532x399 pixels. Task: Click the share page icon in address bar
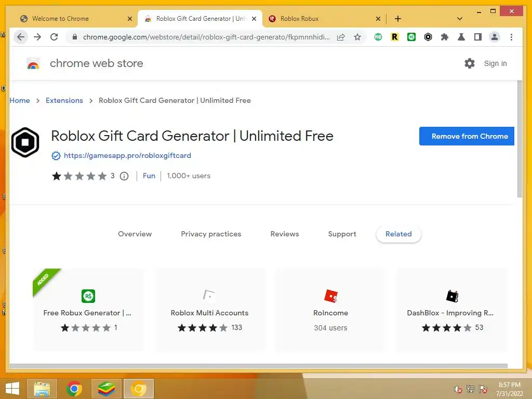(x=341, y=37)
